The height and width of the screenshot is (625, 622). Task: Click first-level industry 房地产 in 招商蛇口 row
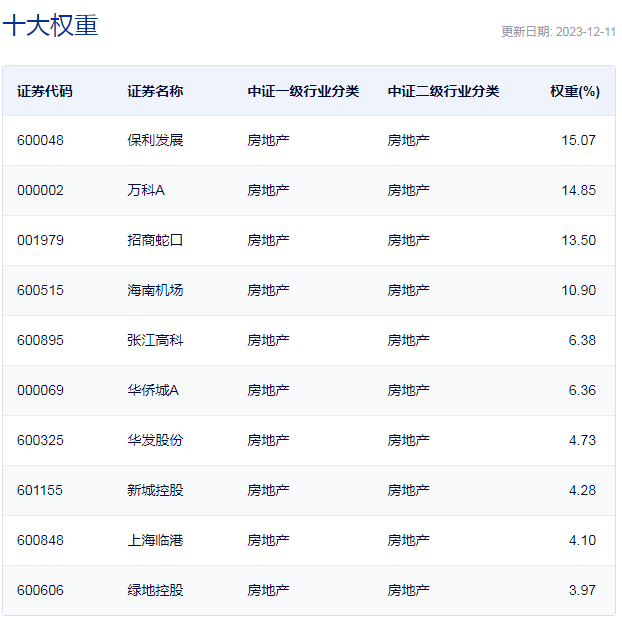(268, 240)
